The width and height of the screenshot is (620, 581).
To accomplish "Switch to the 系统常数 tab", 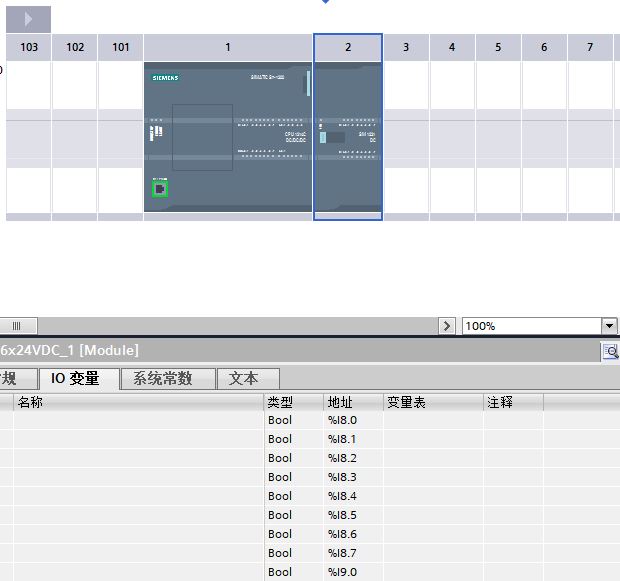I will tap(168, 379).
